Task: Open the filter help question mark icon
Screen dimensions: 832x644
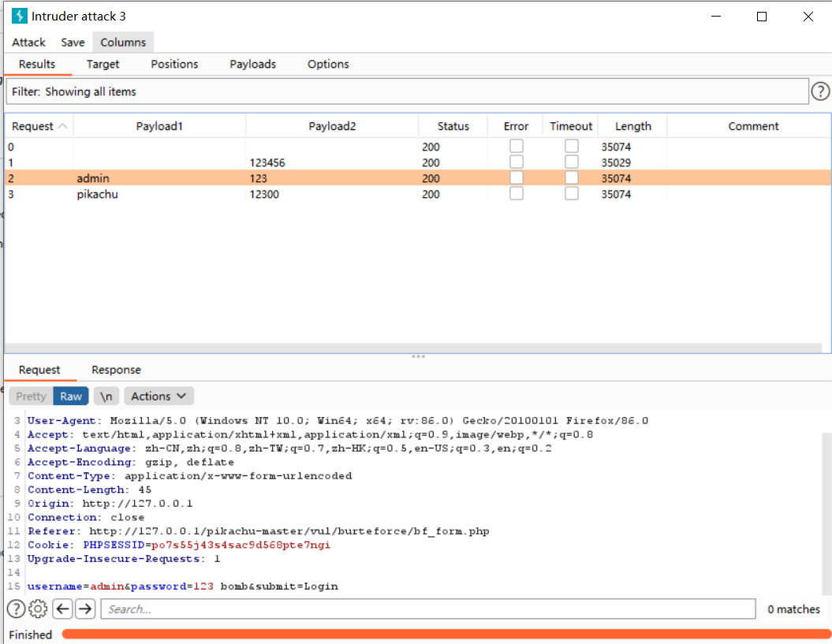Action: 820,91
